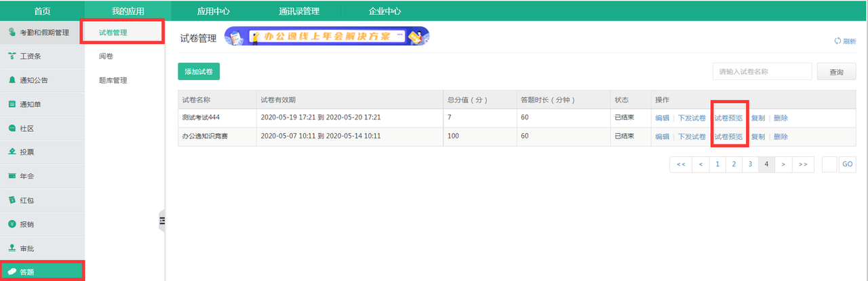Click the 审批 approval stamp icon
This screenshot has height=281, width=868.
(12, 248)
